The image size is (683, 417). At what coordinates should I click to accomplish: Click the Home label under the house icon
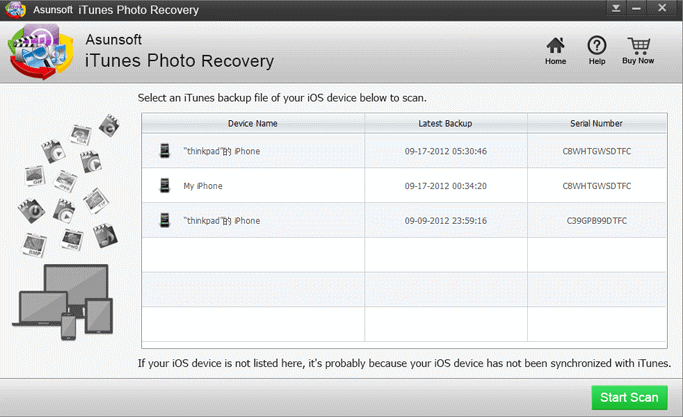556,61
